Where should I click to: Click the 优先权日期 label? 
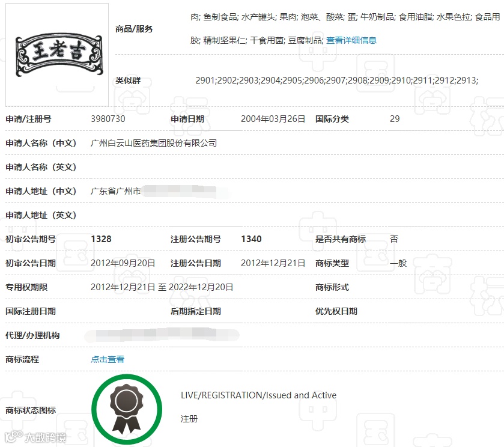pos(336,311)
